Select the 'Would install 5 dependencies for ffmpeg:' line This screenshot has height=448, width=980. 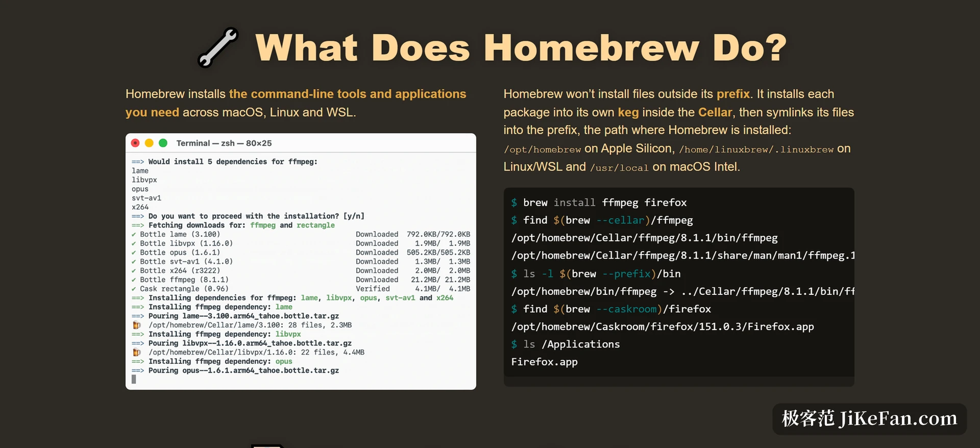(x=225, y=162)
